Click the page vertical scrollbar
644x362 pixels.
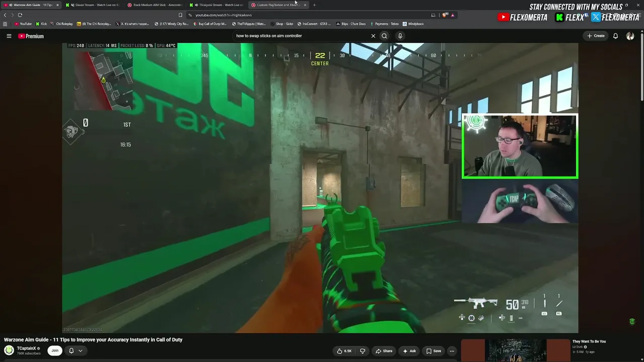pos(641,65)
